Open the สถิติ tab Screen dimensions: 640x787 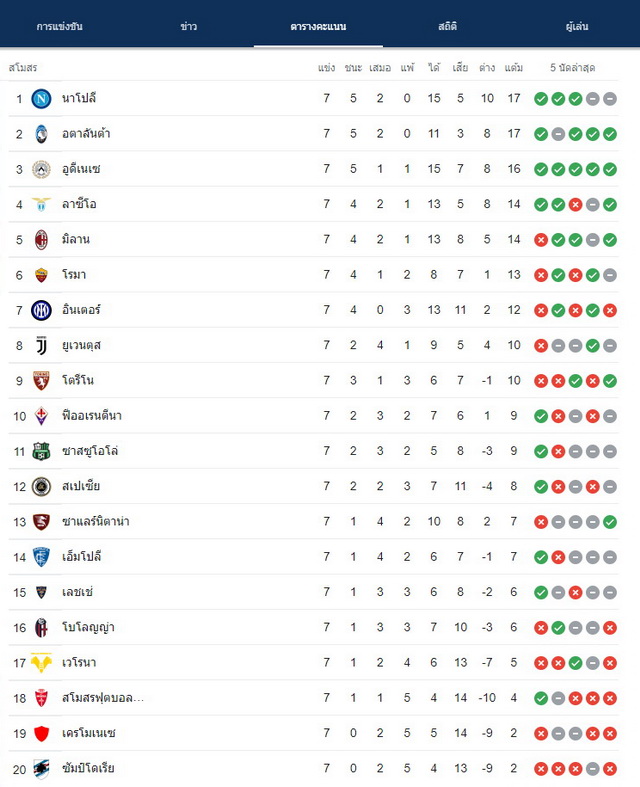[447, 26]
